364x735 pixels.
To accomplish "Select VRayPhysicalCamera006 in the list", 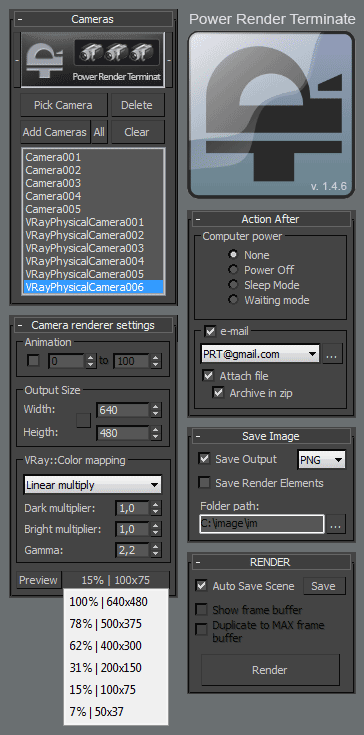I will tap(93, 287).
